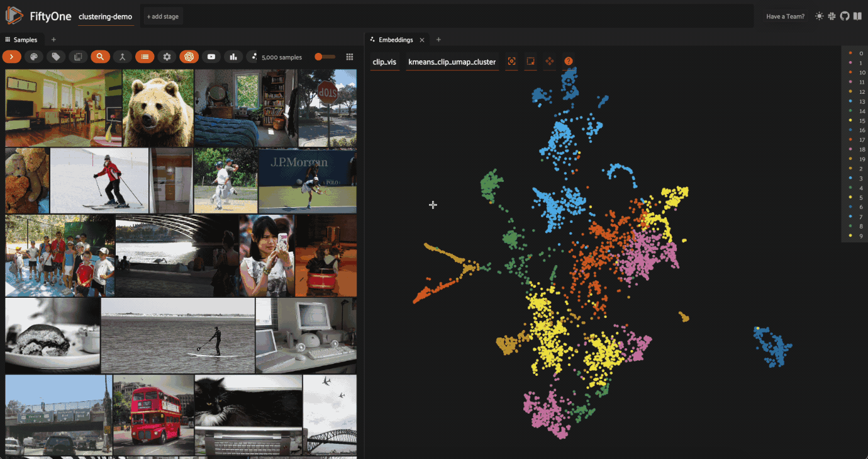
Task: Open the woman holding phone image
Action: point(267,256)
